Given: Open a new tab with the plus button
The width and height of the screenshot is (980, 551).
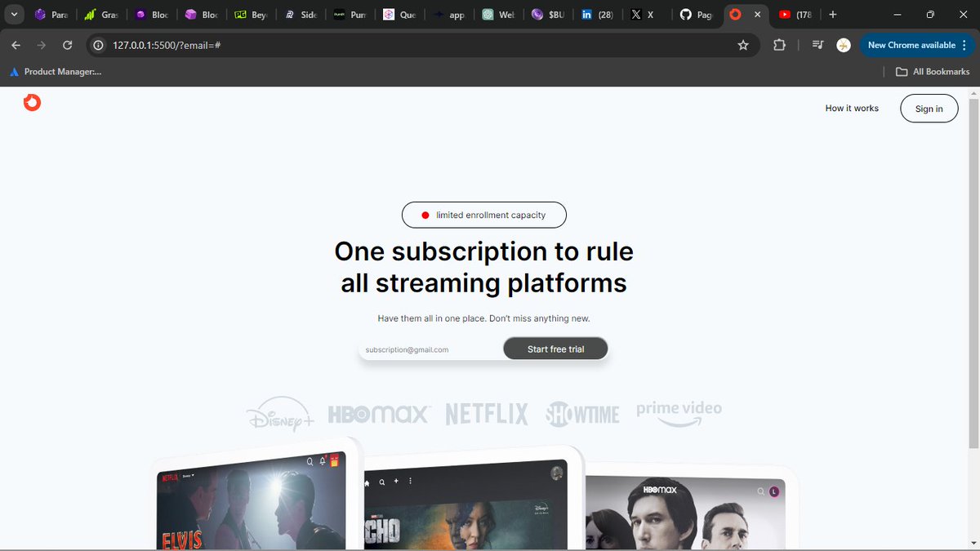Looking at the screenshot, I should [832, 15].
